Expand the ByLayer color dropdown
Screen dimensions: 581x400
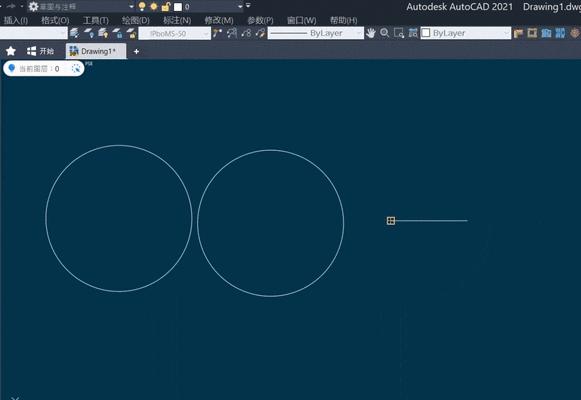(466, 33)
